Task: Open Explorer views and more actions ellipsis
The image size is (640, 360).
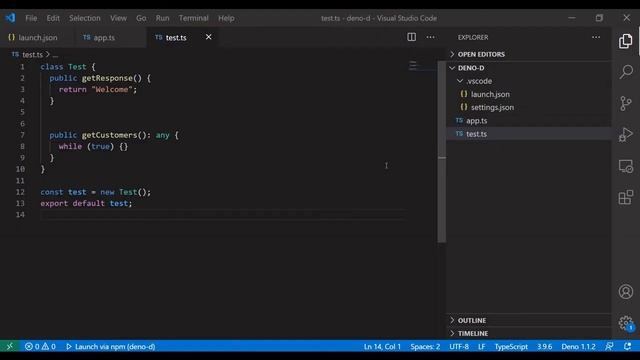Action: tap(596, 37)
